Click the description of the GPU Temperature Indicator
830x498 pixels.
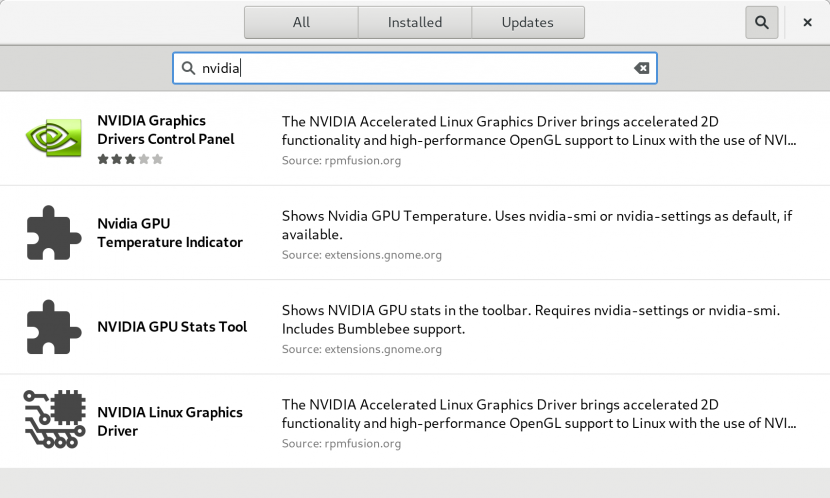537,225
